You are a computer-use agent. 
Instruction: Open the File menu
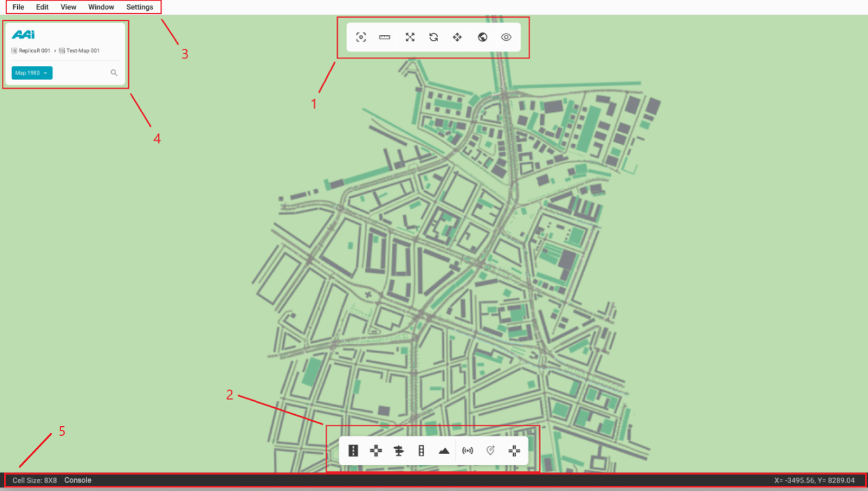click(18, 7)
